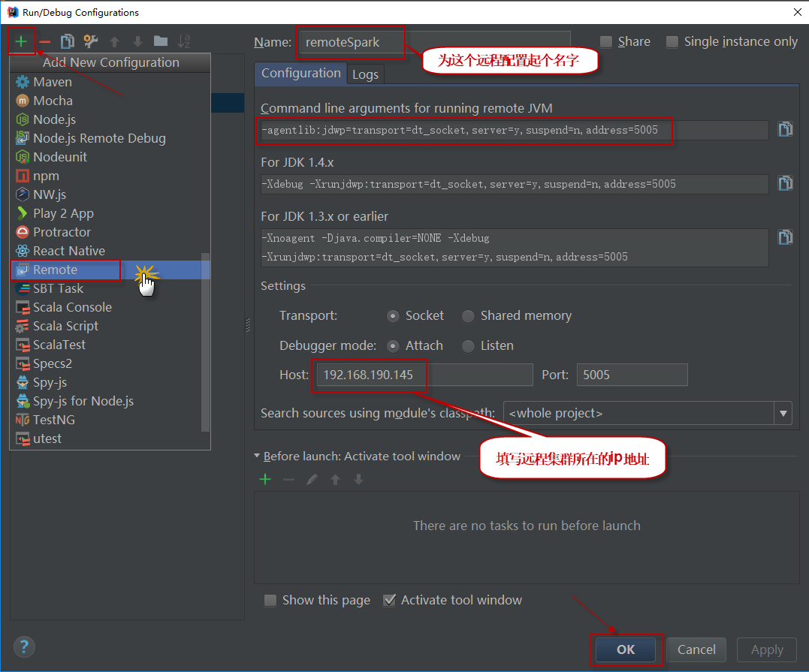Toggle Single instance only checkbox
Viewport: 809px width, 672px height.
(x=672, y=42)
